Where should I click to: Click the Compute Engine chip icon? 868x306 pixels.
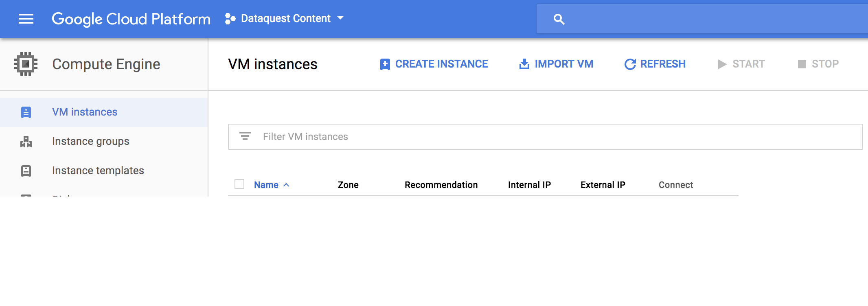pos(26,64)
